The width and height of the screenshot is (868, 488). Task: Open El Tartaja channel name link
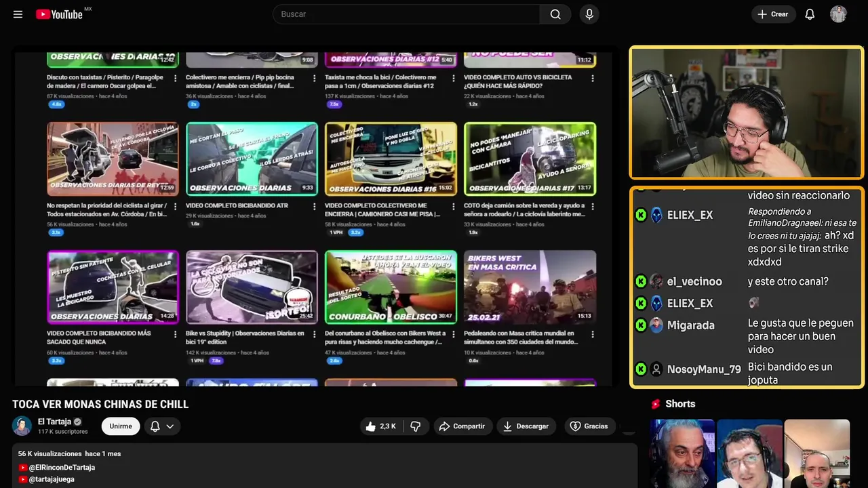click(x=54, y=422)
